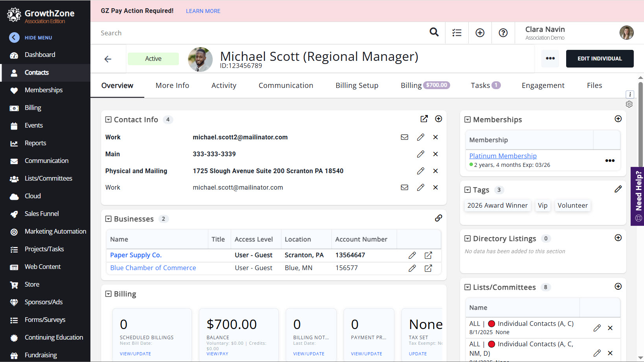The height and width of the screenshot is (362, 644).
Task: Open the Tasks tab
Action: pyautogui.click(x=486, y=85)
